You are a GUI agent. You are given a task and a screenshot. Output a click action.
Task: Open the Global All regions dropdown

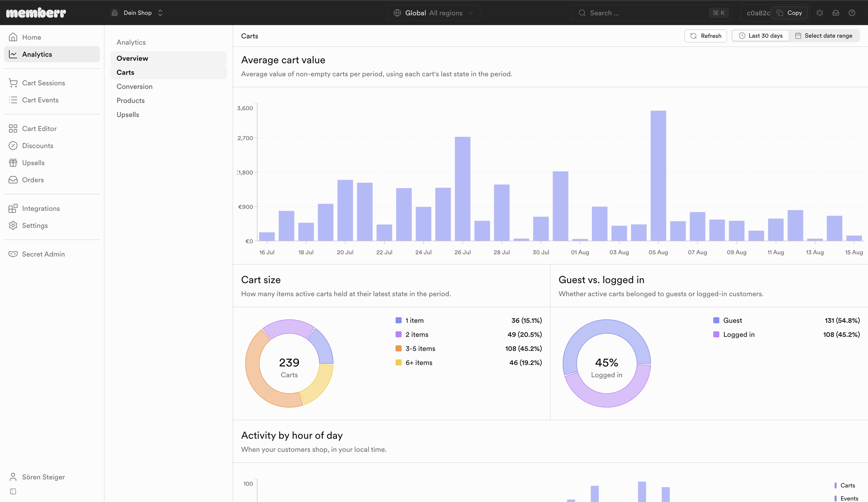[x=434, y=13]
